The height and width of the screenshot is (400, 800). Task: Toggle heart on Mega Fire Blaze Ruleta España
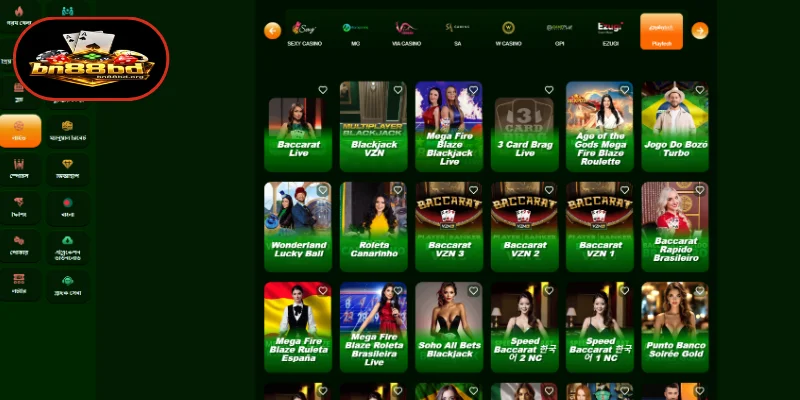[x=322, y=290]
